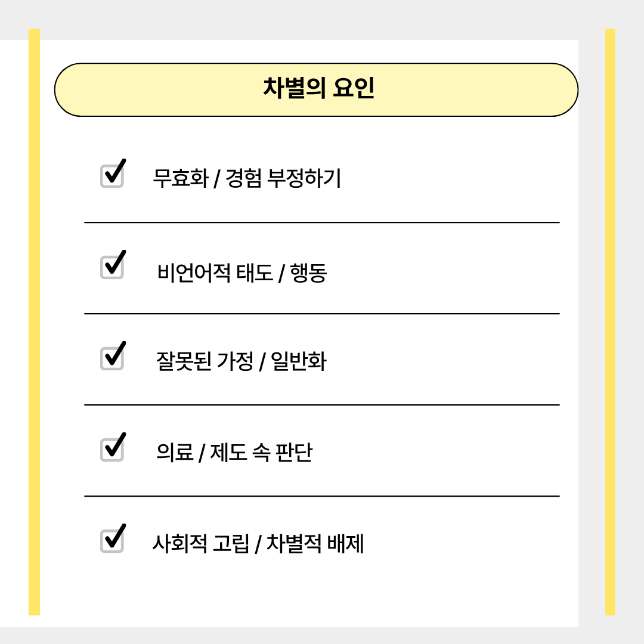
Task: Click the 차별의 요인 title banner
Action: pyautogui.click(x=317, y=89)
